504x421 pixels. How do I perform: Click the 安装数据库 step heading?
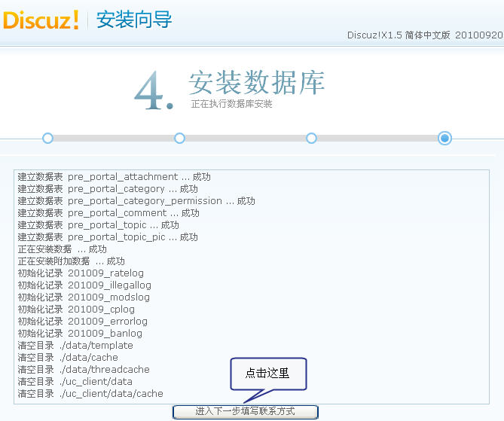256,83
